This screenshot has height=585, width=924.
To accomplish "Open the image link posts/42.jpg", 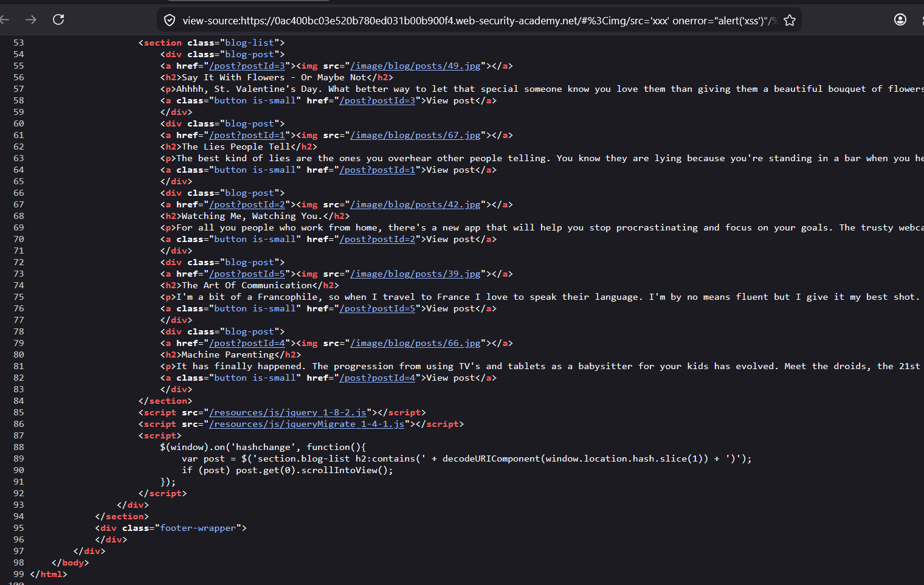I will point(415,204).
